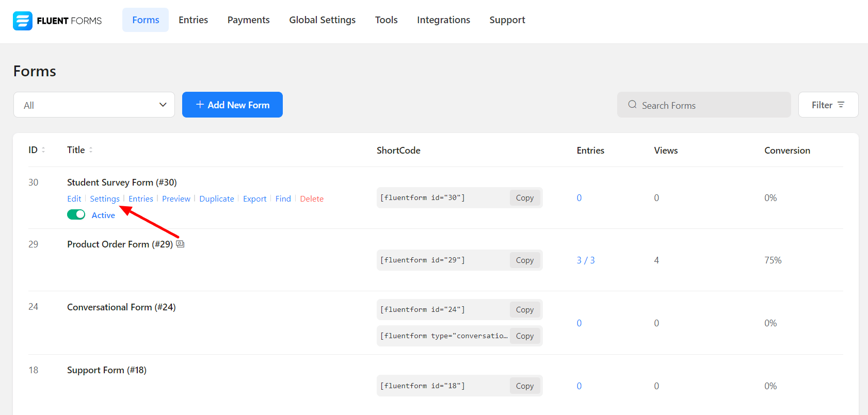The height and width of the screenshot is (415, 868).
Task: Open the Global Settings menu
Action: [x=322, y=20]
